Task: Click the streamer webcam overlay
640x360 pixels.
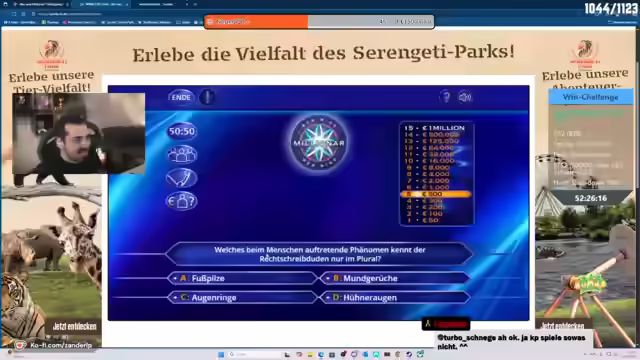Action: tap(78, 133)
